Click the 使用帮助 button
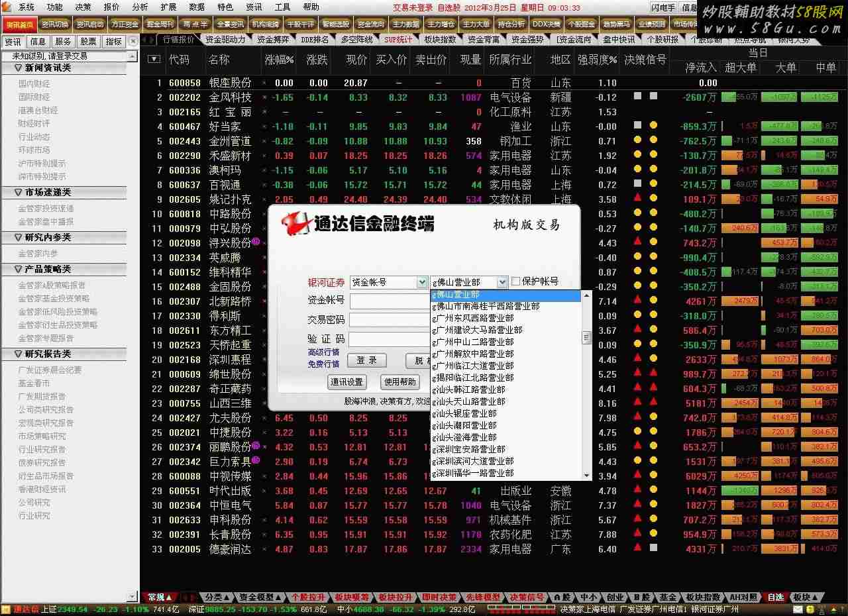 pos(400,382)
